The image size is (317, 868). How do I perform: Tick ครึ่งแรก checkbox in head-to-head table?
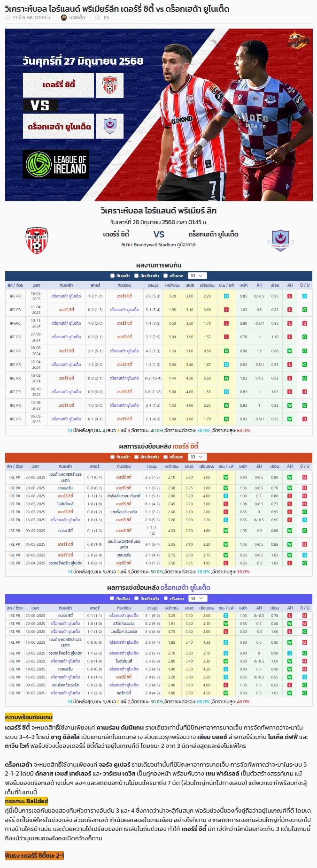pos(166,276)
